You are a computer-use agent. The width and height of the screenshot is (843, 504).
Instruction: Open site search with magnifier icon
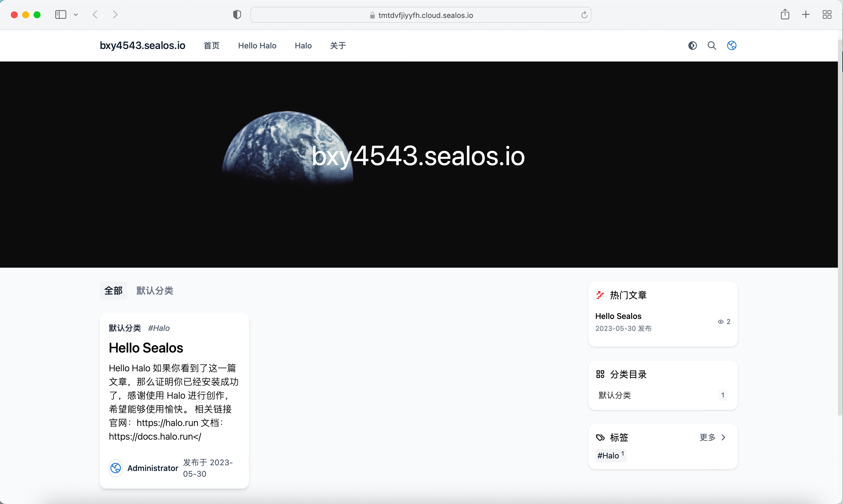click(711, 46)
